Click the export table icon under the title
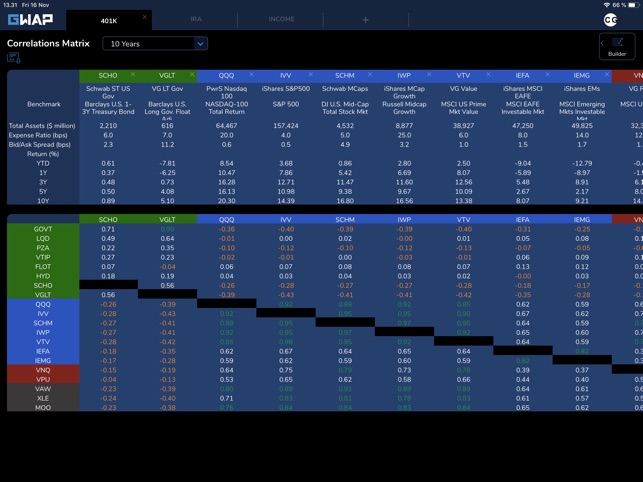 click(x=14, y=58)
